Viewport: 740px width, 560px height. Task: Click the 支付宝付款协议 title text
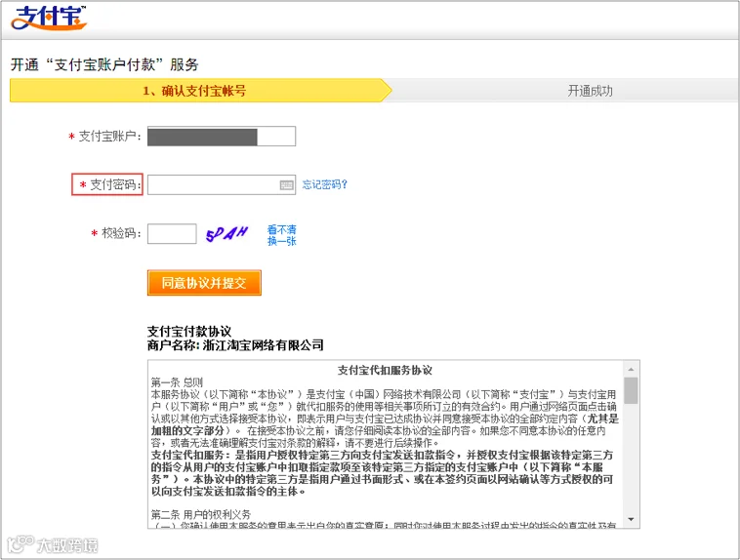click(189, 331)
